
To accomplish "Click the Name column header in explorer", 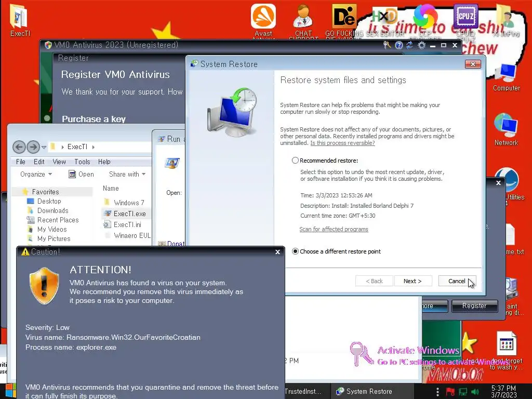I will pyautogui.click(x=111, y=188).
